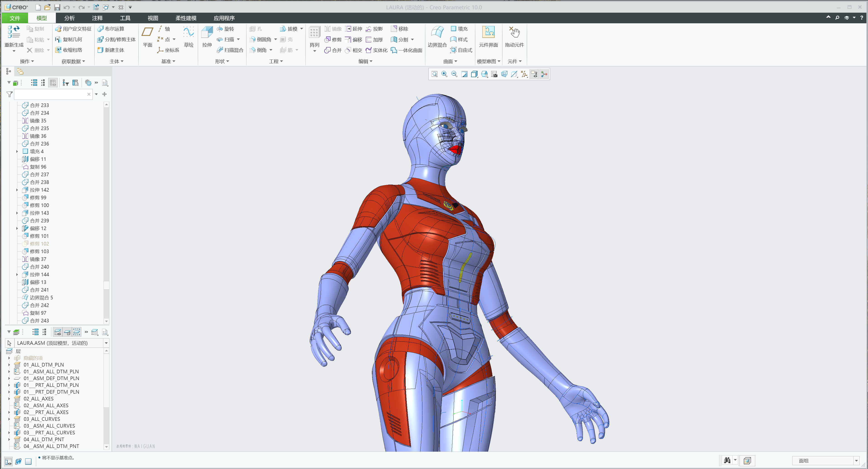Click Zoom In magnifier in graphics toolbar
Image resolution: width=868 pixels, height=469 pixels.
pos(444,74)
